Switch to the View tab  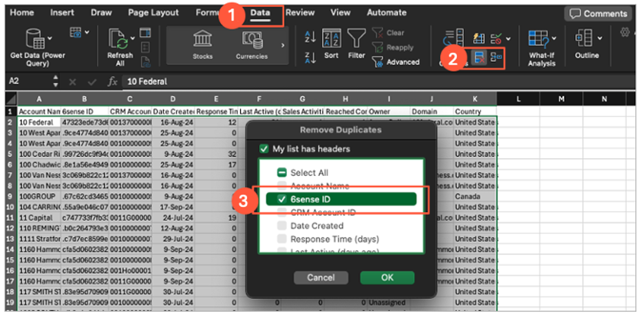[x=341, y=12]
